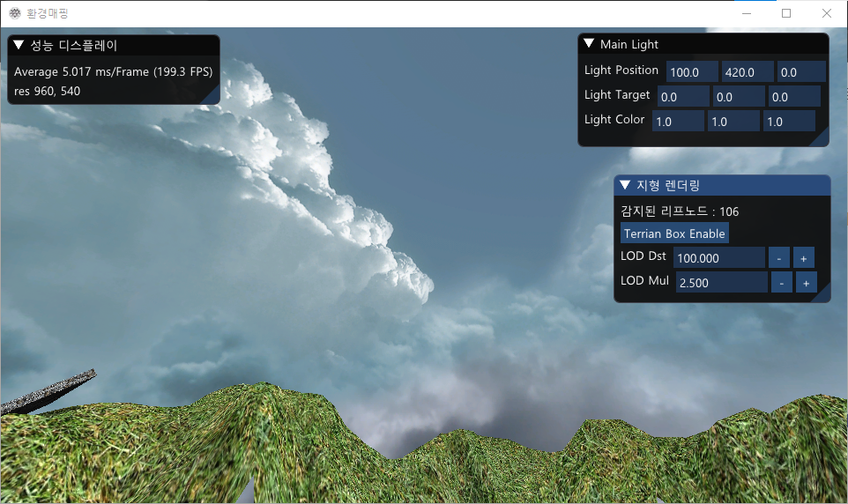Collapse the 성능 디스플레이 panel
The image size is (848, 504).
(19, 45)
